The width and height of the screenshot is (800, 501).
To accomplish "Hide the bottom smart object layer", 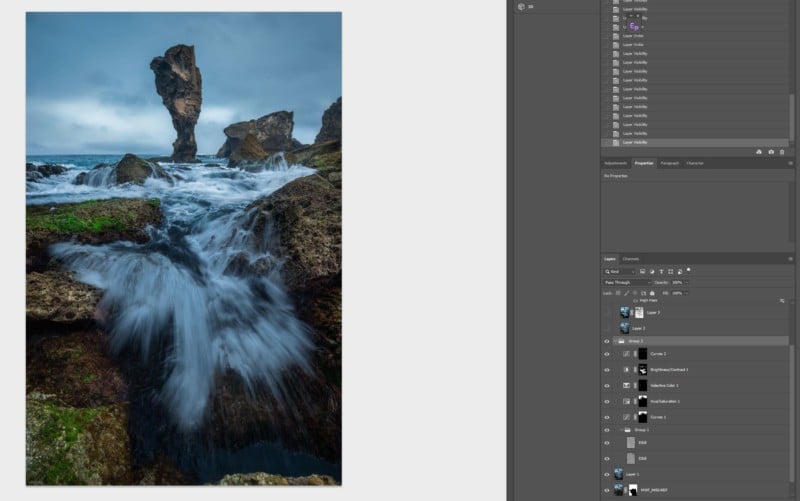I will tap(607, 490).
